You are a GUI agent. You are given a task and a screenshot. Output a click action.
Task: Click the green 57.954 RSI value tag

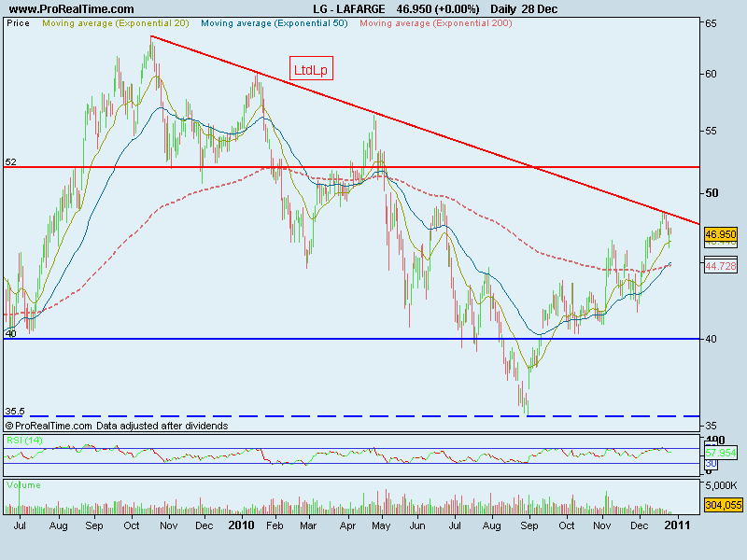[720, 453]
